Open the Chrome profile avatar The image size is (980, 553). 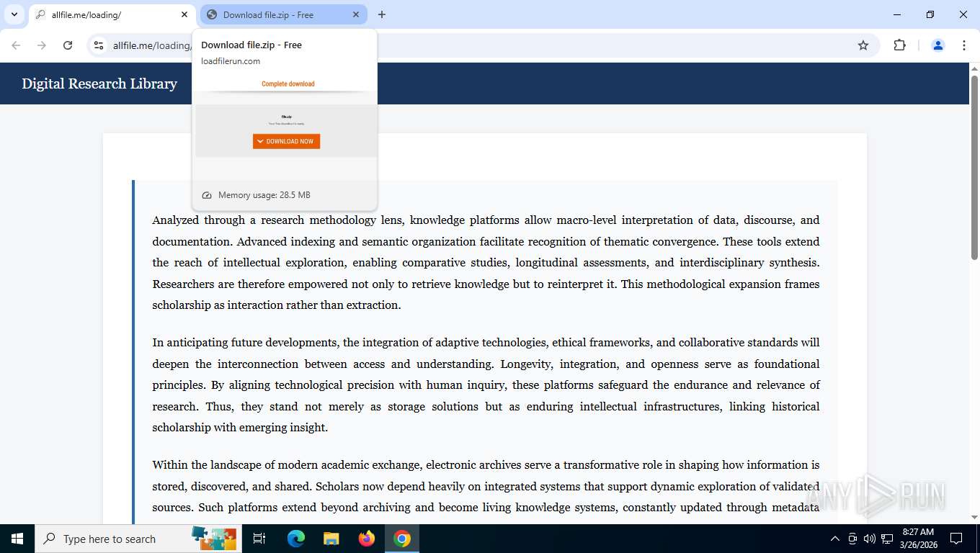(938, 45)
